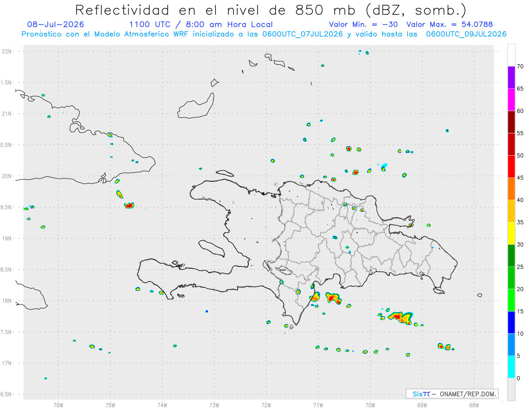532x411 pixels.
Task: Click the date '08-Jul-2026'
Action: click(55, 24)
